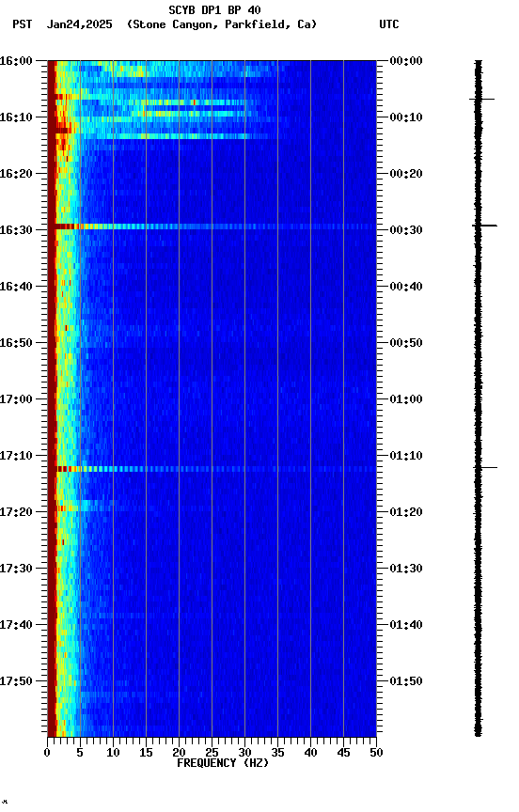Image resolution: width=519 pixels, height=812 pixels.
Task: Click the '00:10' UTC time label
Action: tap(406, 117)
